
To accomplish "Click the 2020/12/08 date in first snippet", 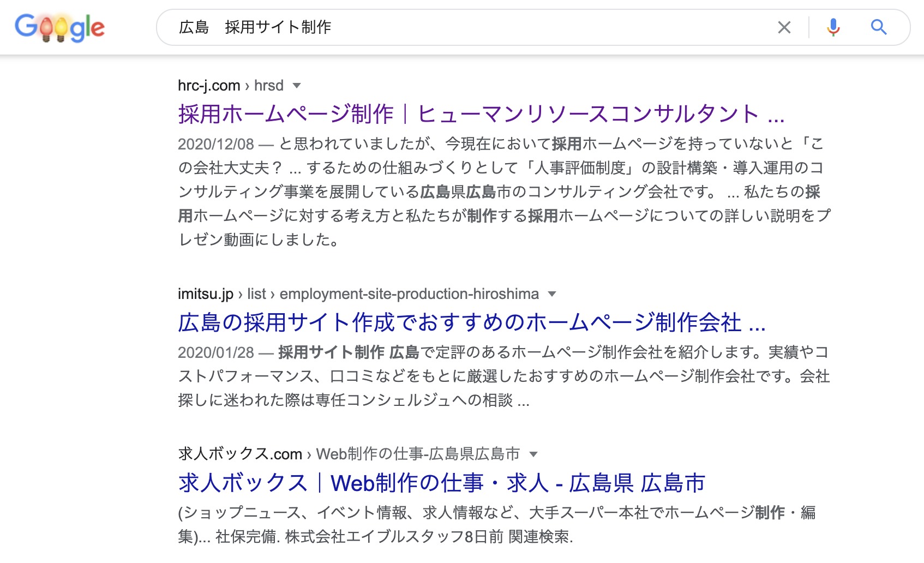I will coord(216,144).
